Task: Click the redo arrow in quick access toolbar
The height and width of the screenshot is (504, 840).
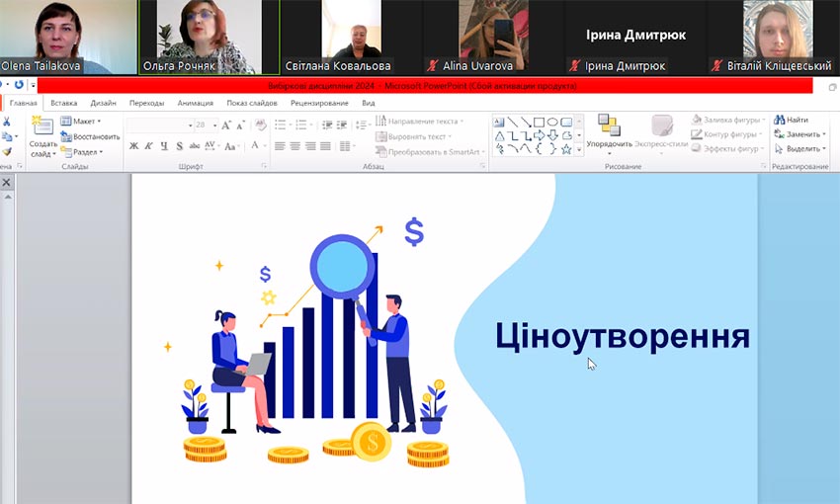Action: 19,85
